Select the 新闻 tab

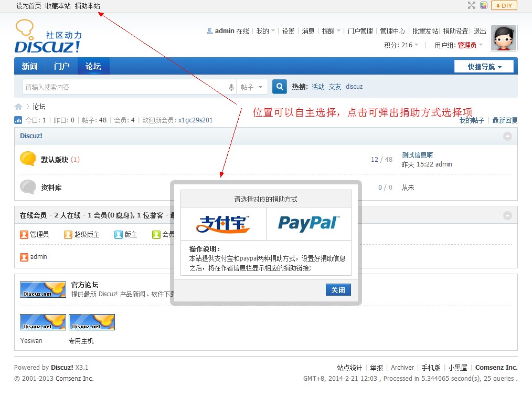pos(29,66)
